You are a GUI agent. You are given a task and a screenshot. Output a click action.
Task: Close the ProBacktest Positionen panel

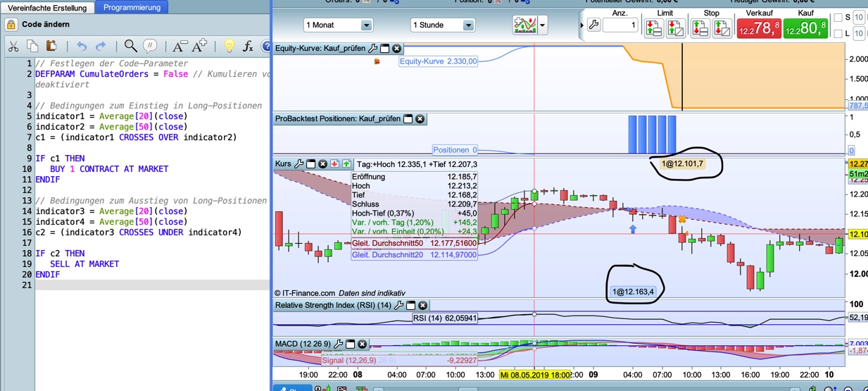pos(420,119)
